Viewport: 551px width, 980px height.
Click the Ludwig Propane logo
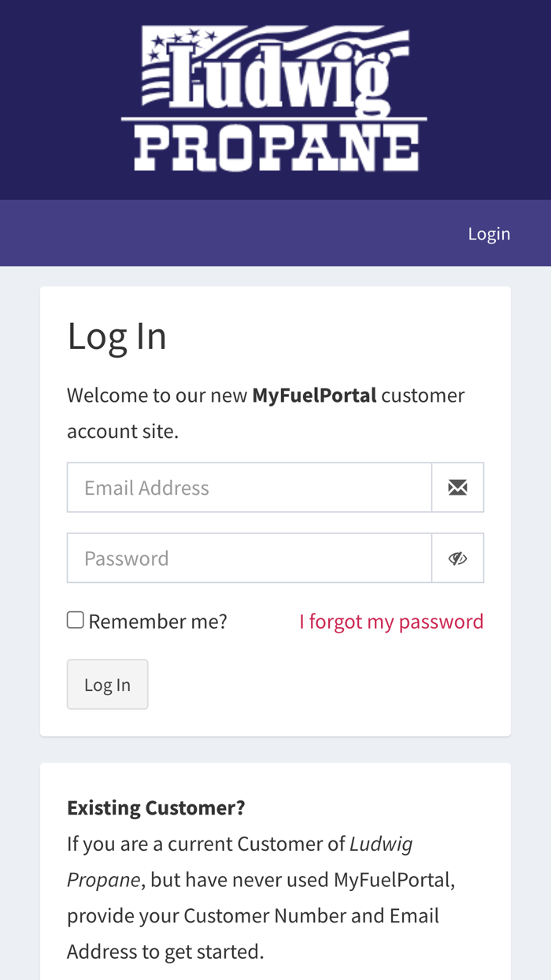(275, 99)
